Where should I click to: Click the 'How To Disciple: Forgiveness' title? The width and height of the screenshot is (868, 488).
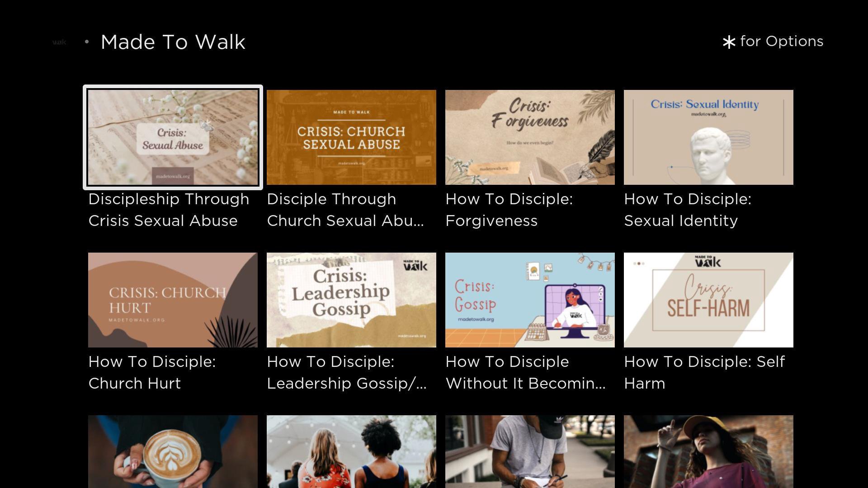(509, 210)
